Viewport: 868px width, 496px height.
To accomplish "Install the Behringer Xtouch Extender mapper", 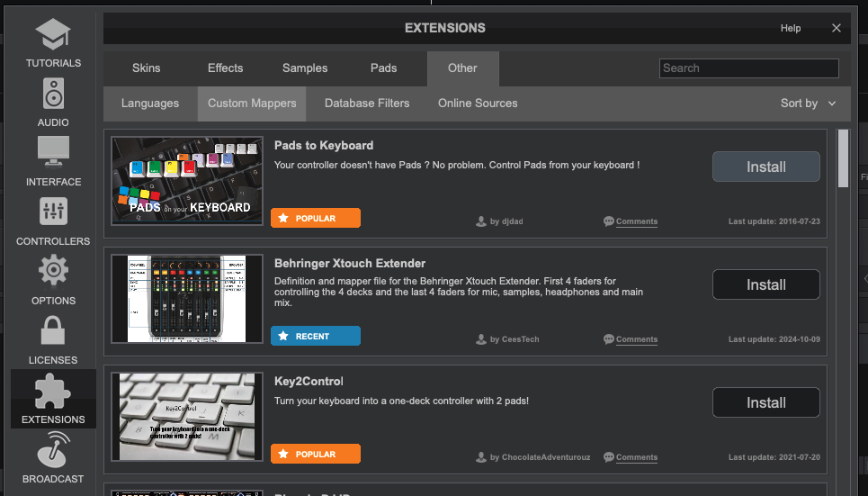I will (x=766, y=284).
